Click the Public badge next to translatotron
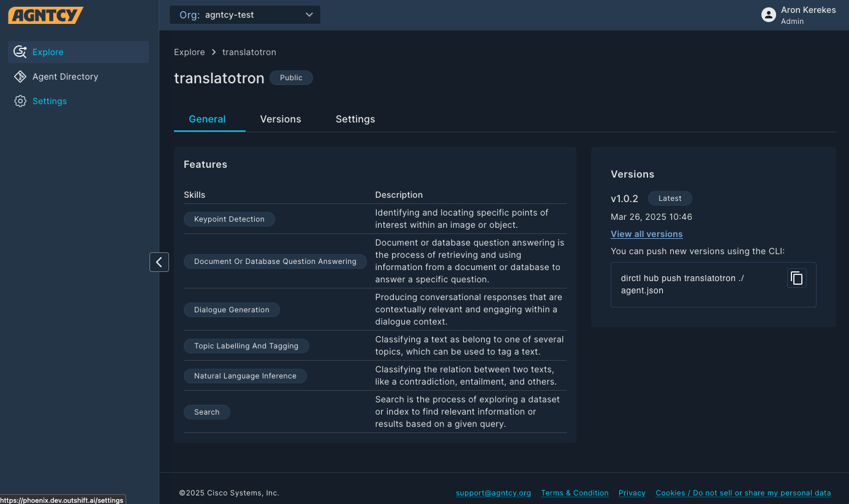 tap(291, 78)
